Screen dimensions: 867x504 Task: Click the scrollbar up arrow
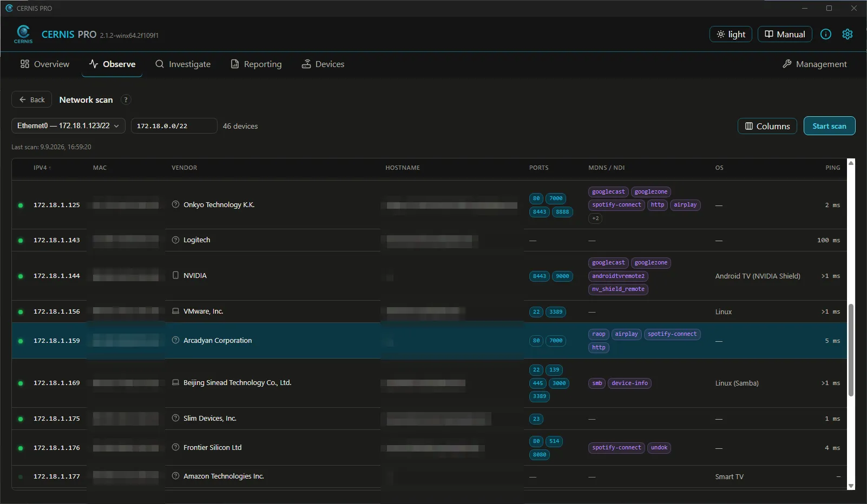[851, 163]
